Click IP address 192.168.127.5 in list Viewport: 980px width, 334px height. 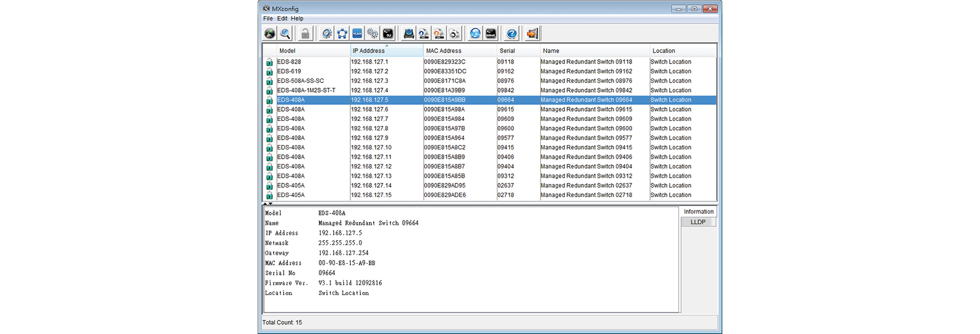pos(370,100)
